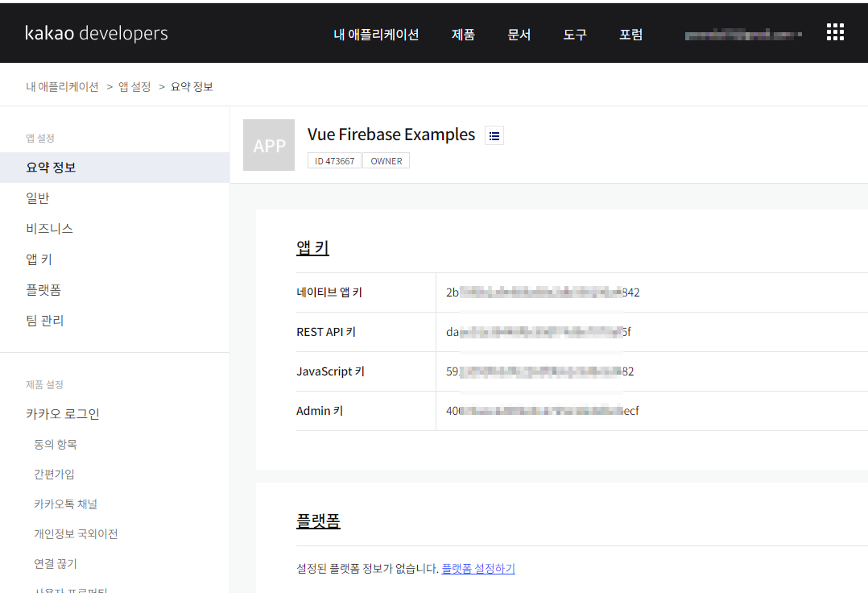The width and height of the screenshot is (868, 593).
Task: Open the 문서 menu
Action: pyautogui.click(x=519, y=35)
